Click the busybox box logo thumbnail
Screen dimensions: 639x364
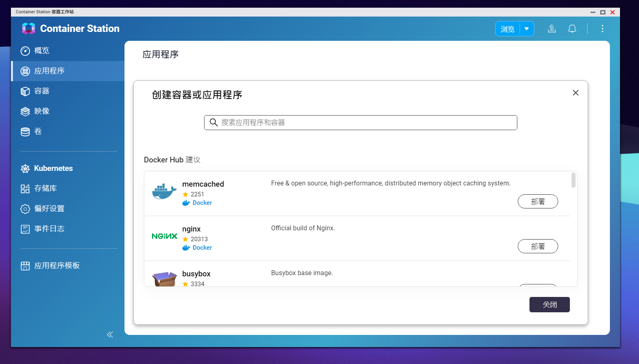coord(164,279)
